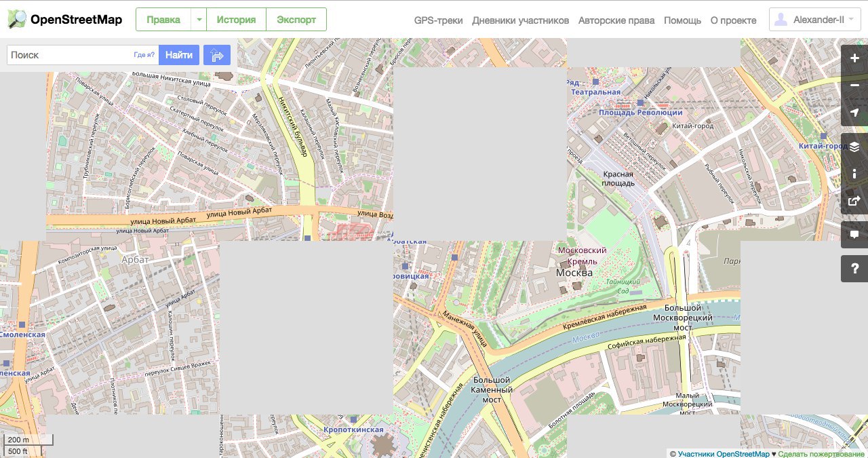Click the Alexander-II user avatar

click(x=781, y=20)
